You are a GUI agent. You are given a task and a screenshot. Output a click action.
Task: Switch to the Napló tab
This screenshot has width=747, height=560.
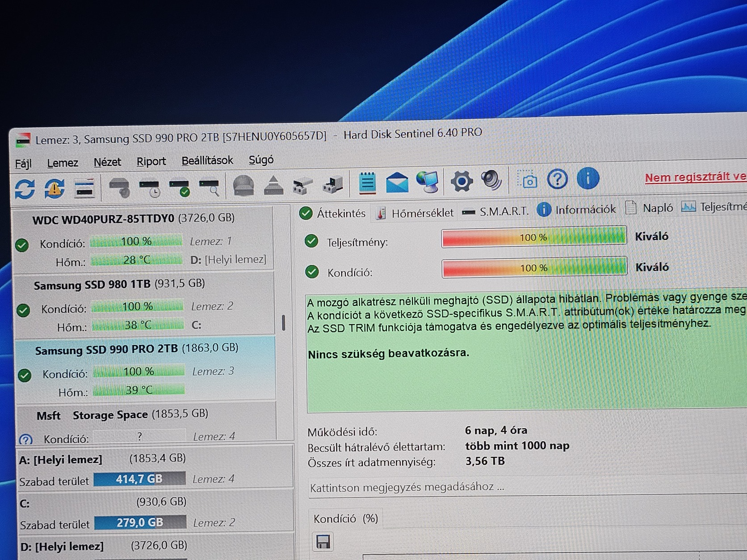click(x=650, y=208)
